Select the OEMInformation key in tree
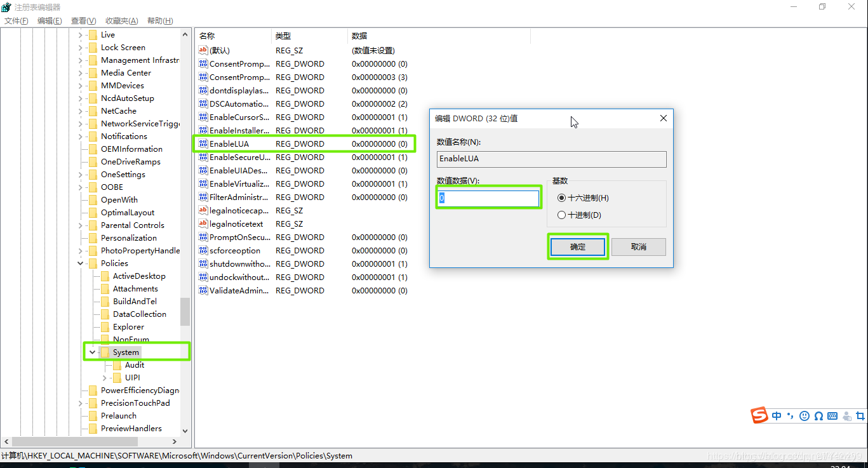868x468 pixels. pyautogui.click(x=131, y=149)
